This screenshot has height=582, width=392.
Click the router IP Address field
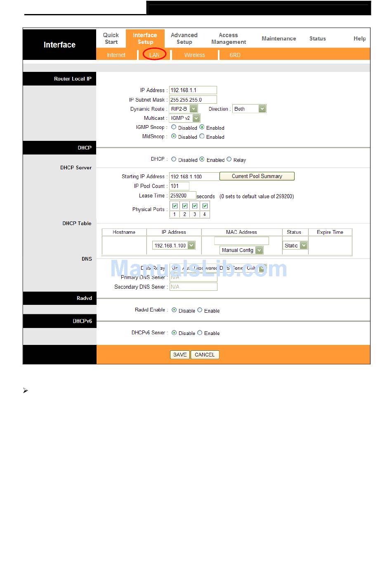coord(193,90)
